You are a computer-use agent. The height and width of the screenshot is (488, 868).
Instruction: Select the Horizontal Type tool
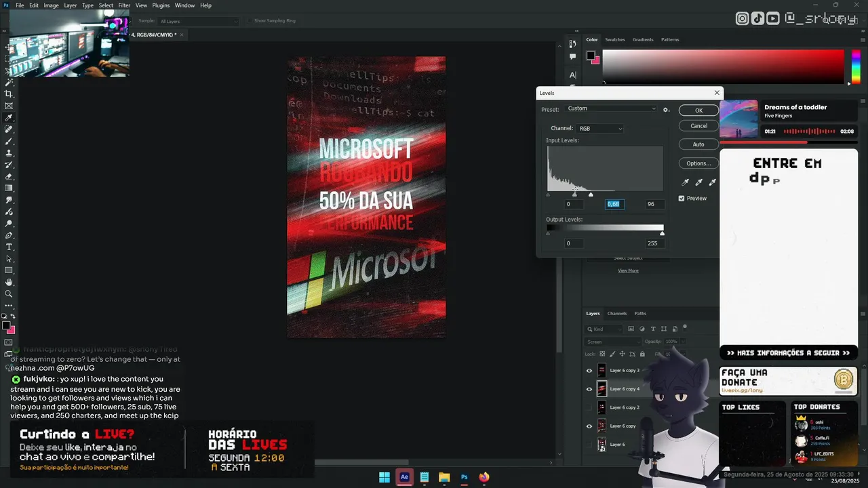pos(9,247)
